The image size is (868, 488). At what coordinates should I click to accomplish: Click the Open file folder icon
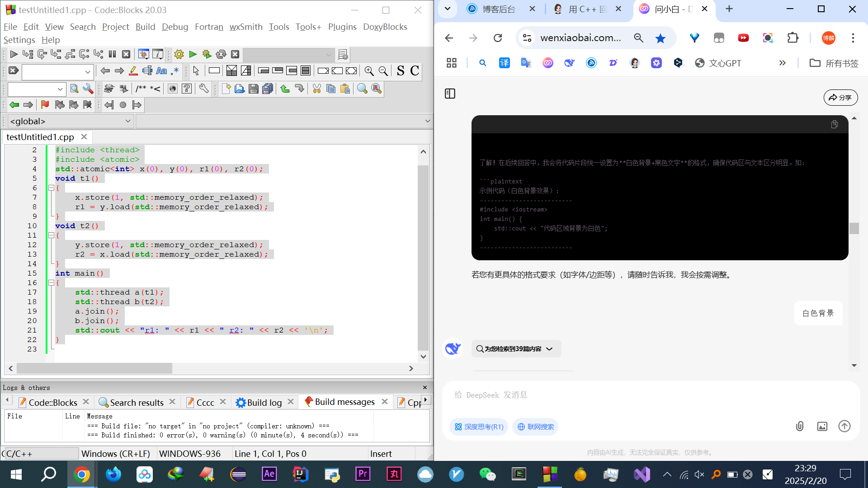240,89
